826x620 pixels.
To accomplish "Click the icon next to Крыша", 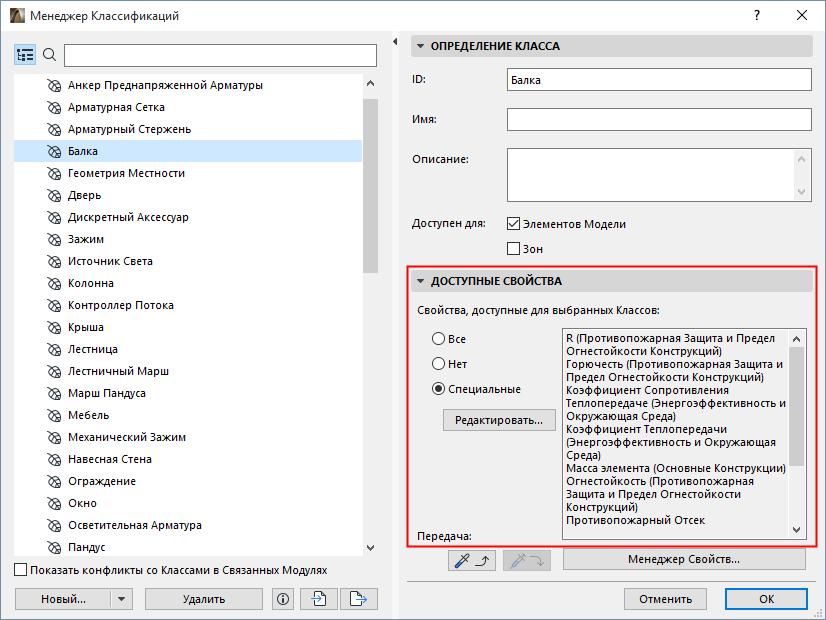I will (54, 328).
